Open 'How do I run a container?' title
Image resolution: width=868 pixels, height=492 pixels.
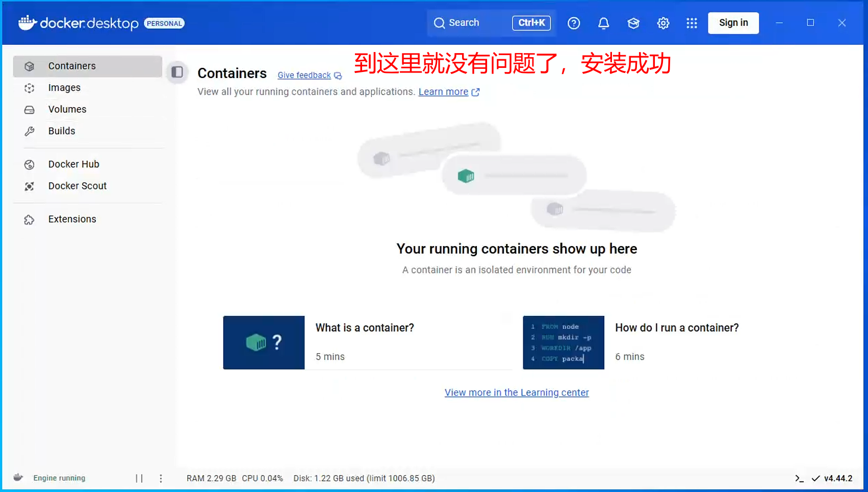677,328
